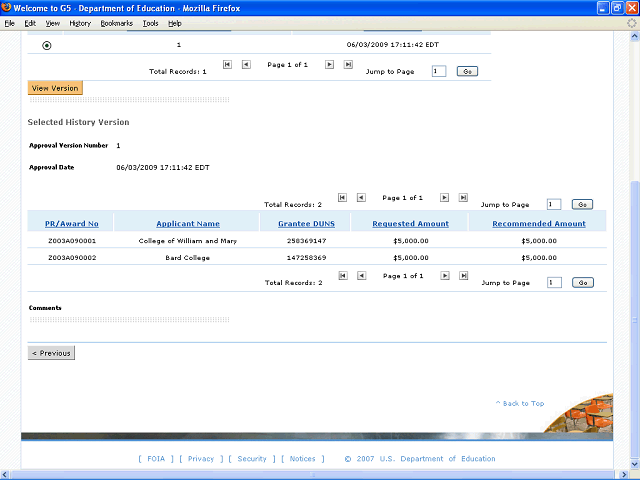This screenshot has height=480, width=640.
Task: Go to first page in version history pager
Action: 227,64
